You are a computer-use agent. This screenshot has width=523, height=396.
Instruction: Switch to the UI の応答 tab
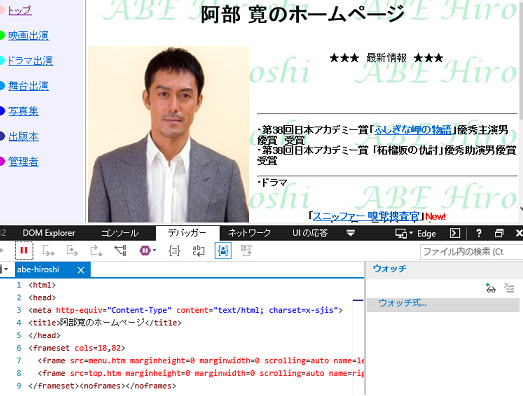click(x=310, y=233)
